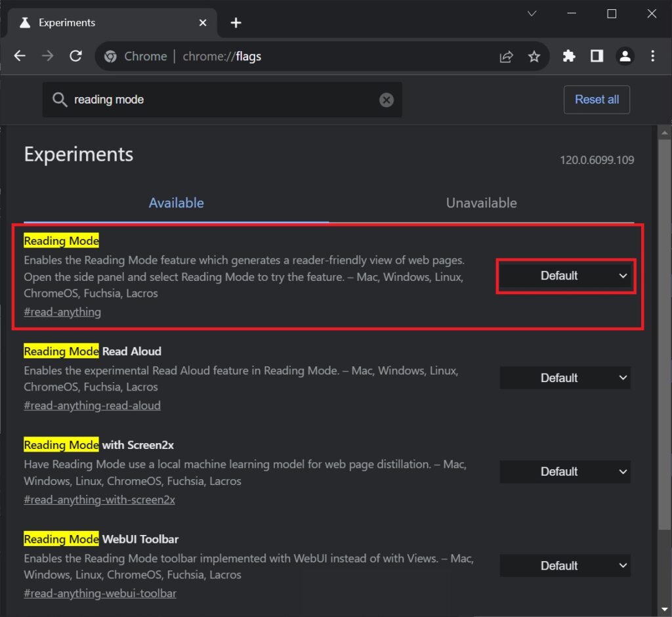Clear the reading mode search field
This screenshot has width=672, height=617.
[x=387, y=99]
